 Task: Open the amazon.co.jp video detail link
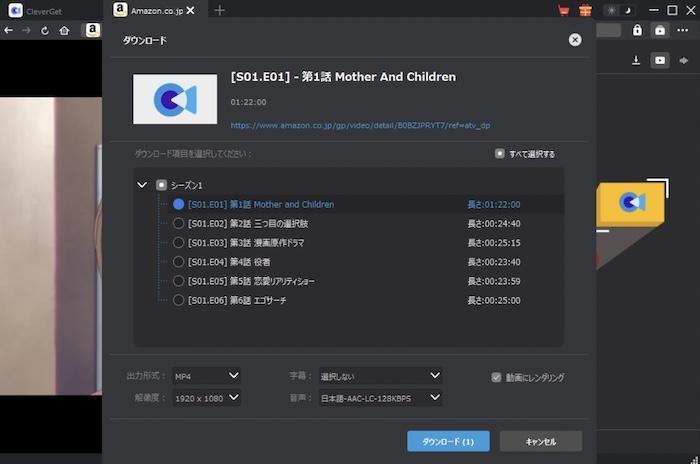pos(360,125)
